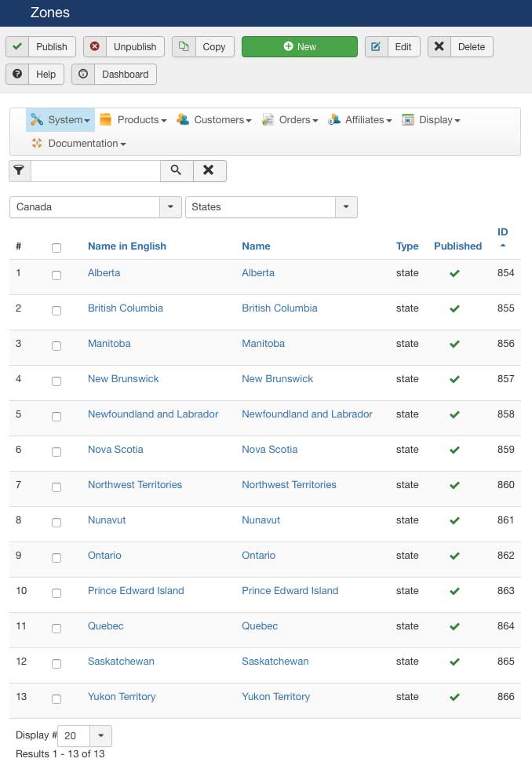The image size is (532, 773).
Task: Click the search magnifier icon button
Action: coord(177,170)
